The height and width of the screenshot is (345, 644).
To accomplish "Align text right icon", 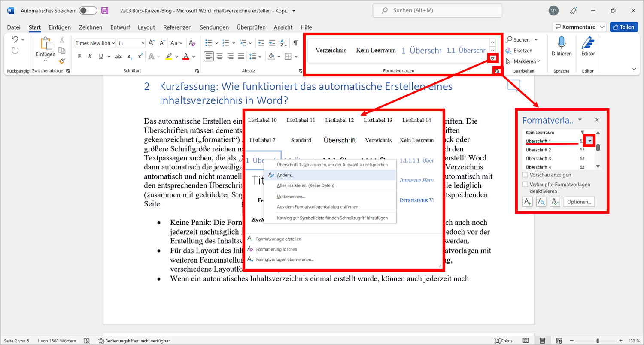I will click(x=230, y=56).
